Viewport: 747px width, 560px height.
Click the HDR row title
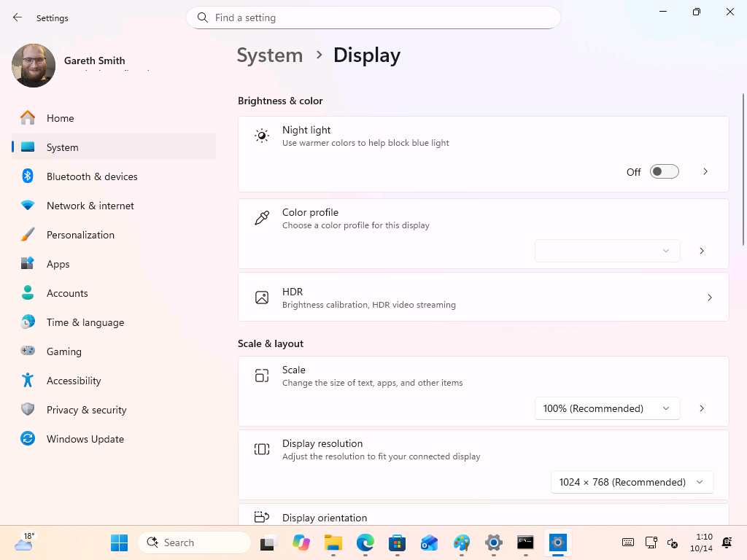pyautogui.click(x=293, y=292)
